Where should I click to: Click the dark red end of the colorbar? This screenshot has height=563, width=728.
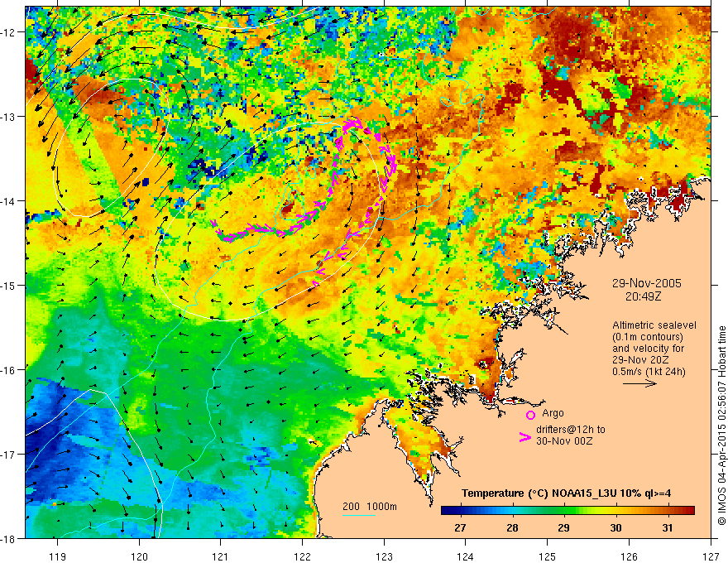pyautogui.click(x=689, y=511)
